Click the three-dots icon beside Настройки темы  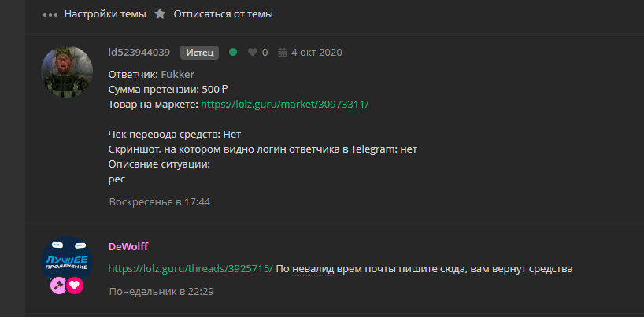(x=50, y=15)
